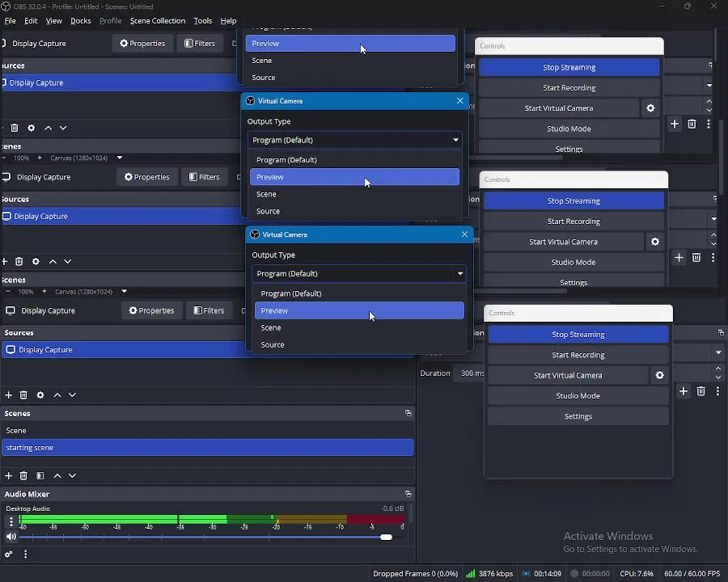Toggle Start Virtual Camera in fully visible Controls dock
728x582 pixels.
568,375
